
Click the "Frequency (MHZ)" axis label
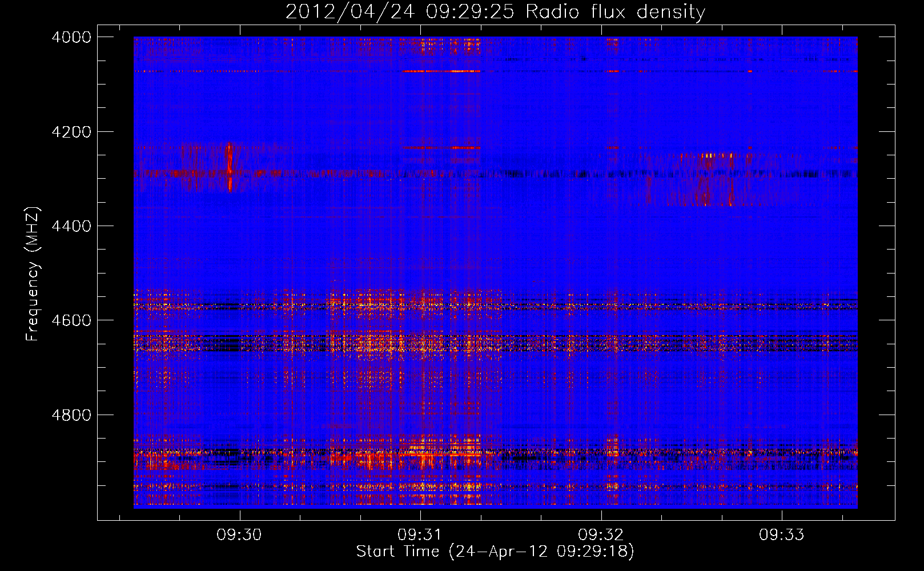[33, 274]
